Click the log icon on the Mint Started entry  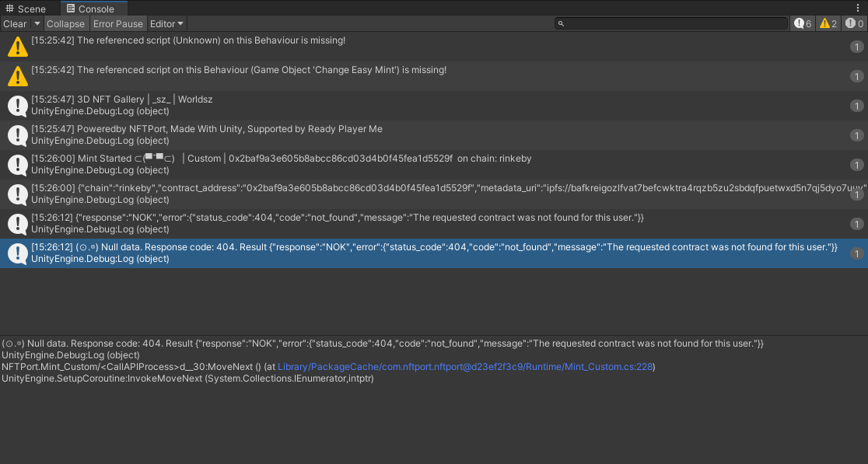(16, 163)
